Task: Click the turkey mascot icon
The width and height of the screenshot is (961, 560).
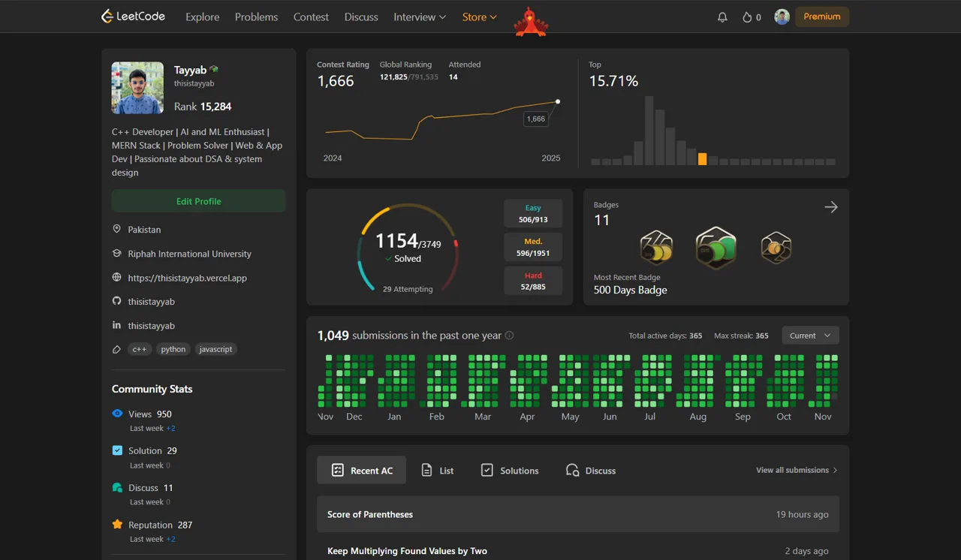Action: (531, 22)
